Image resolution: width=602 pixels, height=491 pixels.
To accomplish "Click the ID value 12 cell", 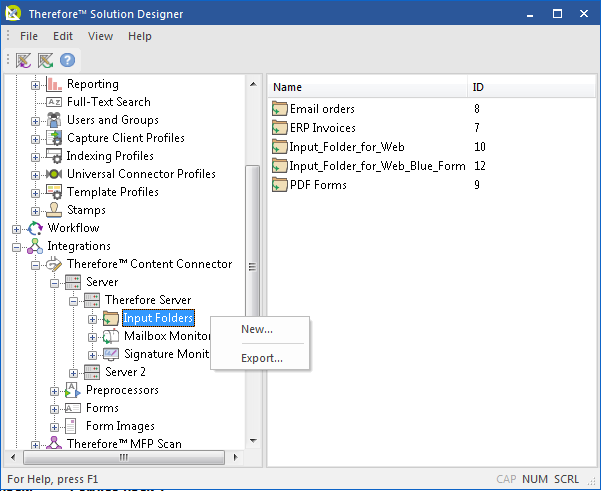I will coord(480,166).
